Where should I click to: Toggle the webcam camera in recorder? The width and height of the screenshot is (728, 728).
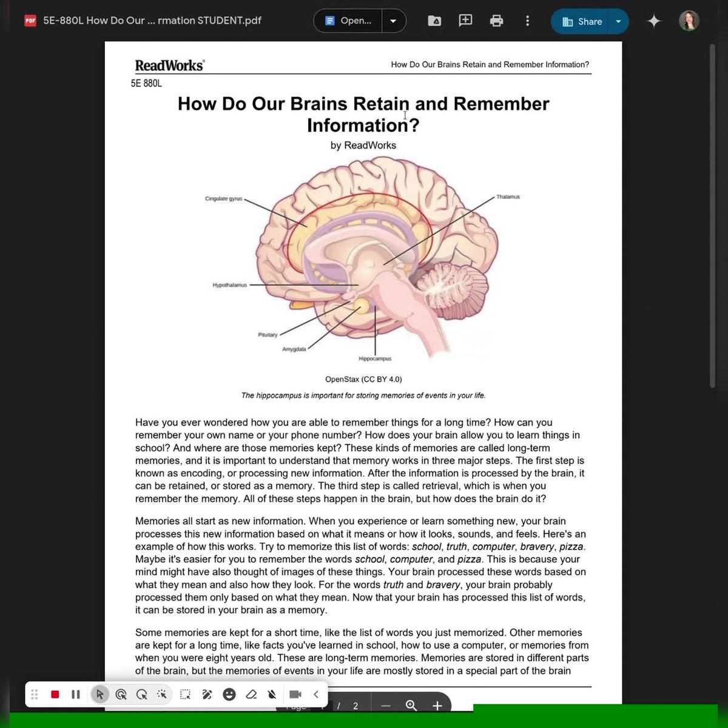pyautogui.click(x=295, y=695)
